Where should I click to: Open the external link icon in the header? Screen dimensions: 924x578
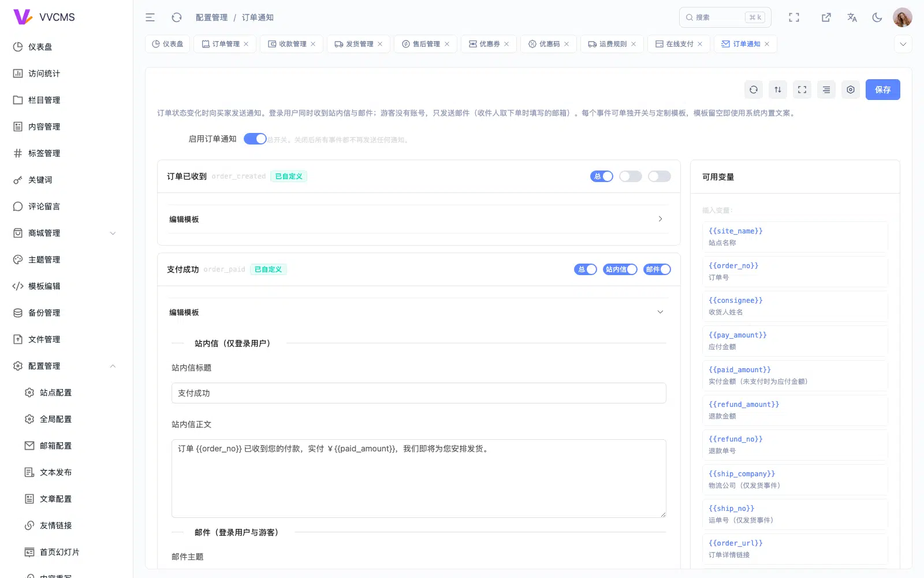(826, 17)
